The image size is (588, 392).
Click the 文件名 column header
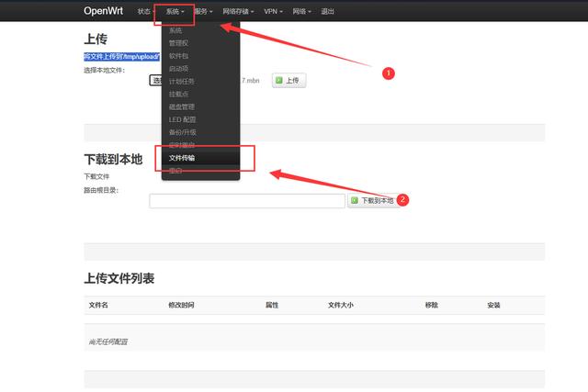click(98, 305)
